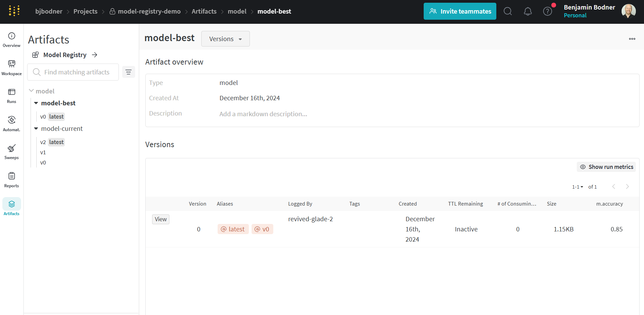Viewport: 644px width, 315px height.
Task: Open the Versions dropdown
Action: (x=225, y=39)
